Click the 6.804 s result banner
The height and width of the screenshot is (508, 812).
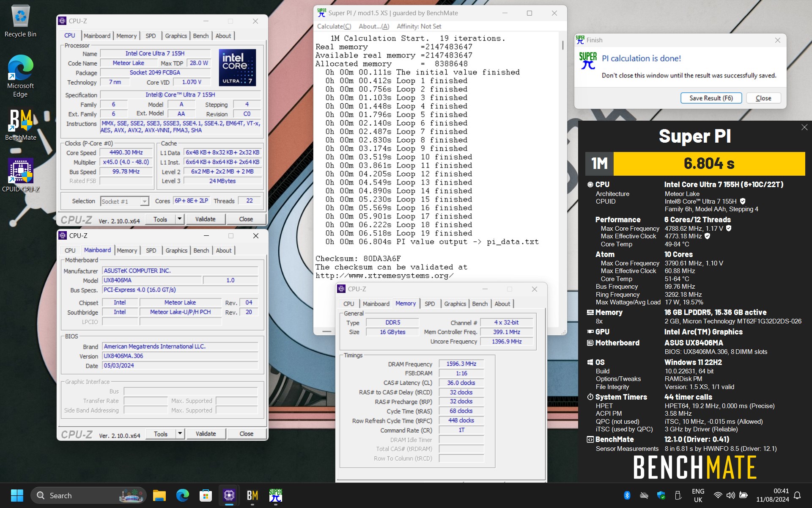pyautogui.click(x=709, y=164)
